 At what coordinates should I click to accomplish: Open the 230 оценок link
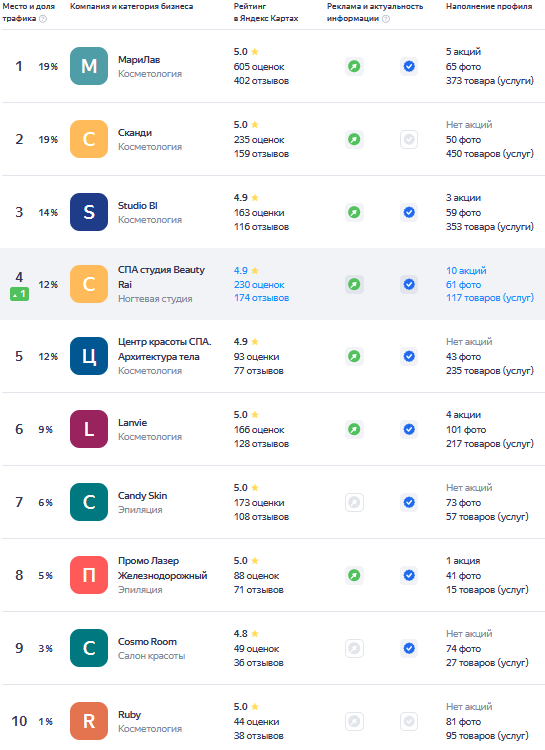pyautogui.click(x=259, y=285)
